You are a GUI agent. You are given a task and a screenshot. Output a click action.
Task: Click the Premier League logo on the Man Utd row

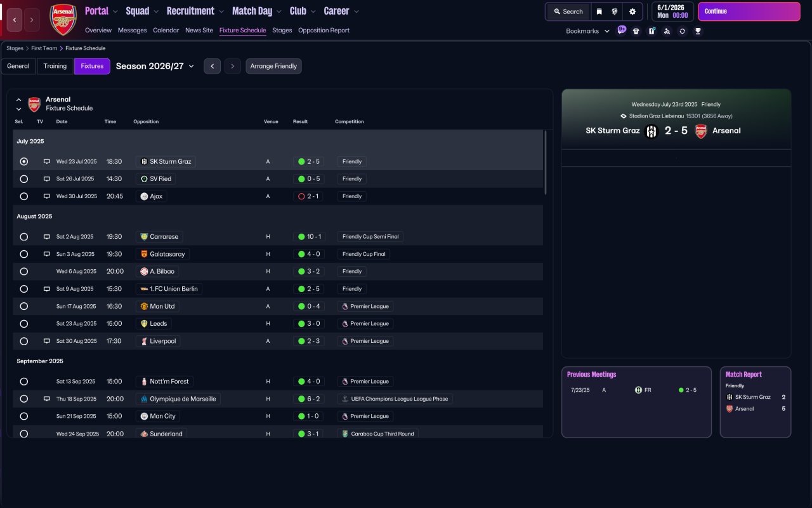point(344,306)
